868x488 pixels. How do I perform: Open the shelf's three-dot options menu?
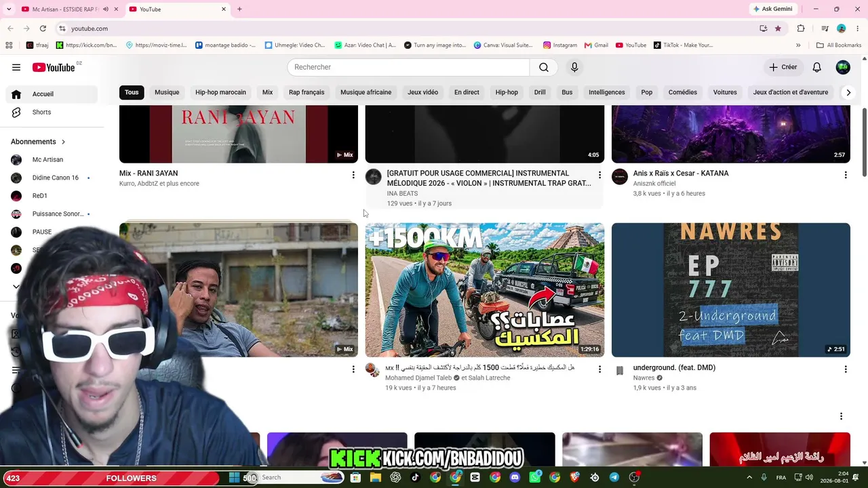[841, 416]
